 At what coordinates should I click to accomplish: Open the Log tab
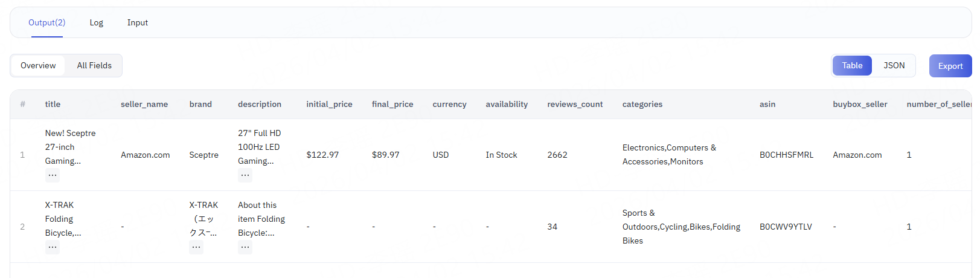97,22
